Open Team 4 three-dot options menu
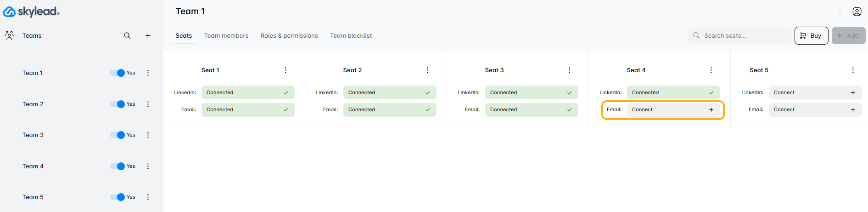The image size is (868, 212). point(148,166)
